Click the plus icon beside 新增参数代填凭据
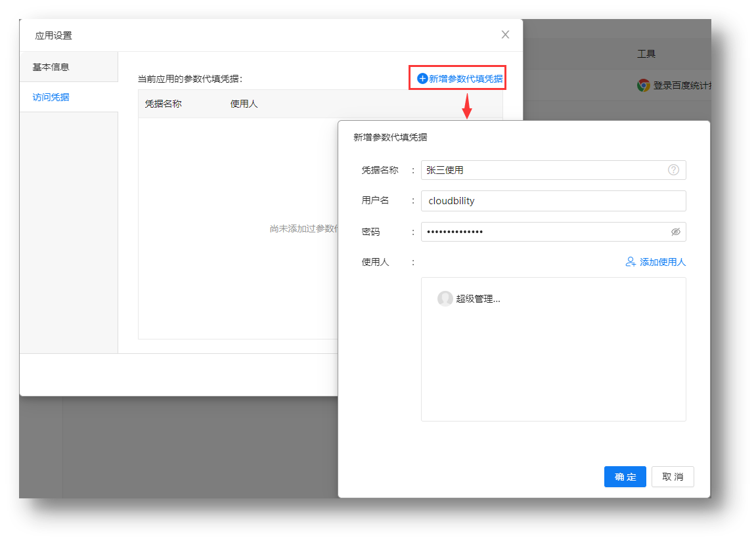The height and width of the screenshot is (543, 756). tap(422, 79)
